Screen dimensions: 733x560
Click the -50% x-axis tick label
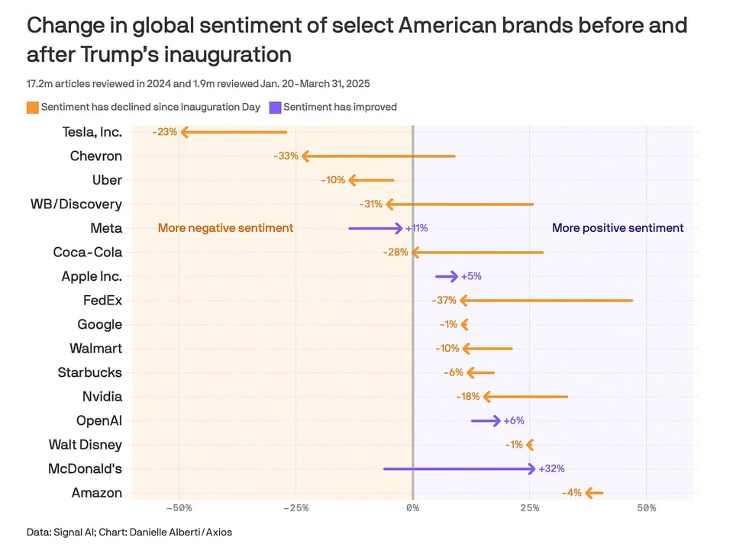(x=179, y=507)
